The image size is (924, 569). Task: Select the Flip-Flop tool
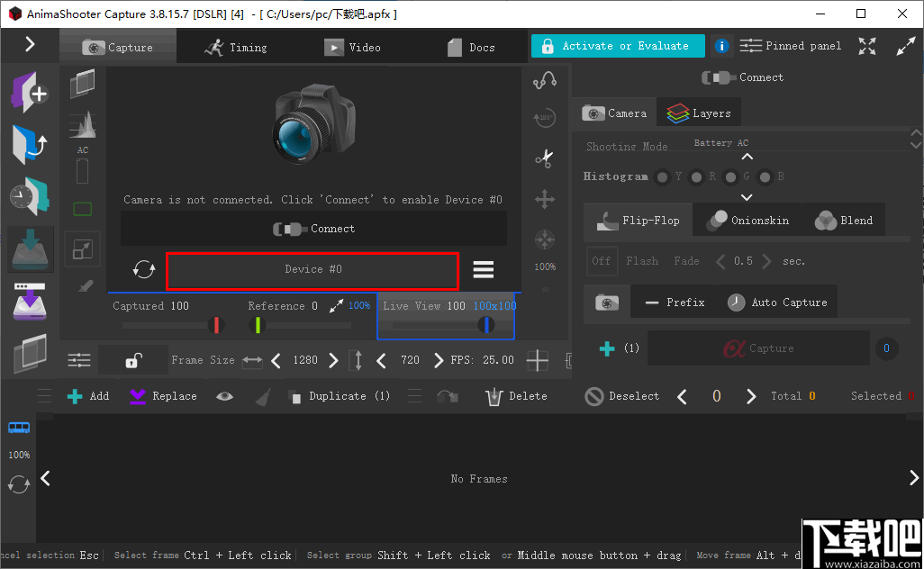click(638, 220)
